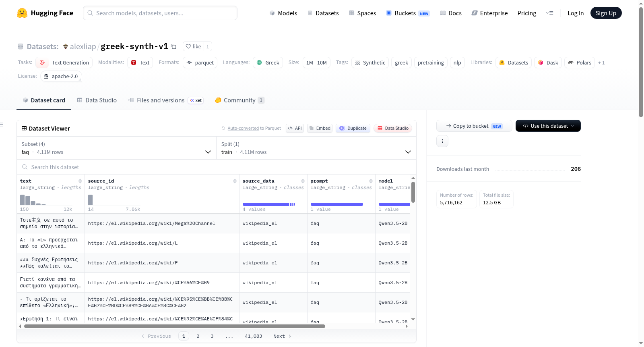Open the Files and versions tab
644x347 pixels.
click(x=166, y=100)
